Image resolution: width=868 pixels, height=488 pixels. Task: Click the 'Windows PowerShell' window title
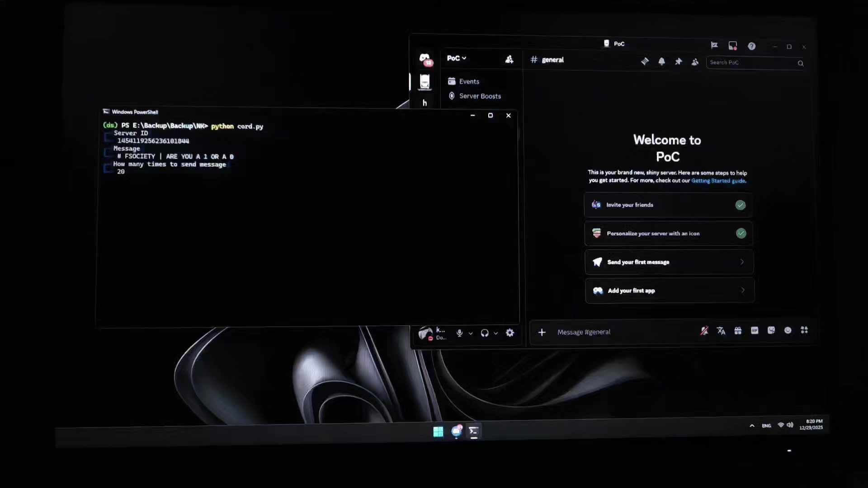pyautogui.click(x=135, y=112)
